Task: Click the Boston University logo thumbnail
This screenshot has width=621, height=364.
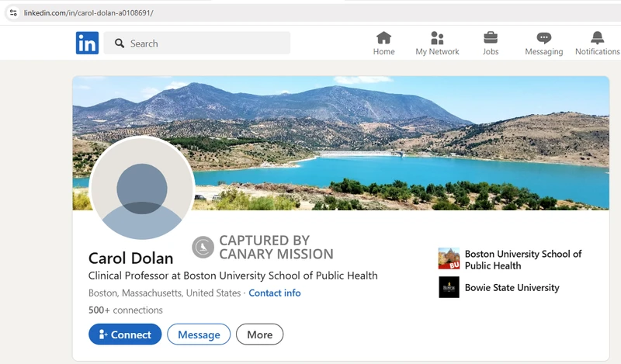Action: [x=449, y=258]
